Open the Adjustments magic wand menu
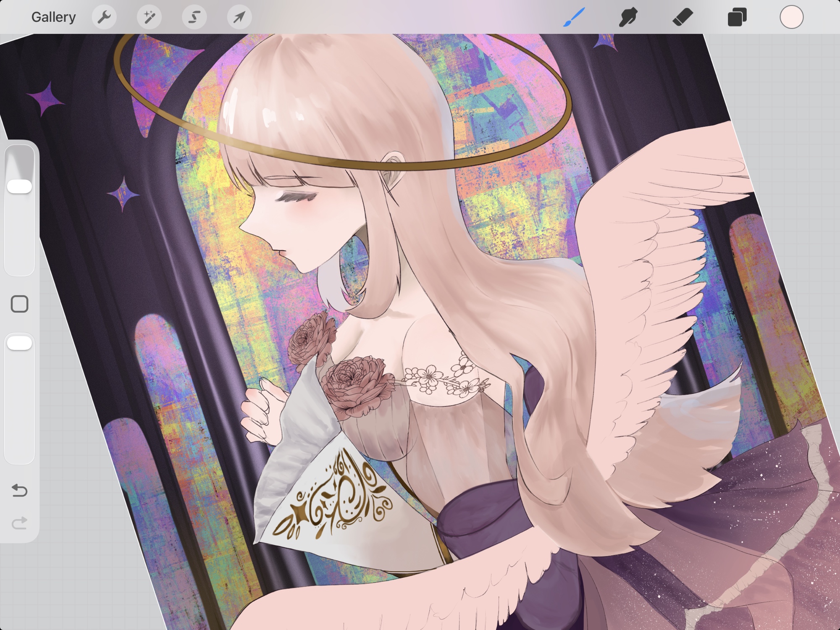 [x=149, y=17]
